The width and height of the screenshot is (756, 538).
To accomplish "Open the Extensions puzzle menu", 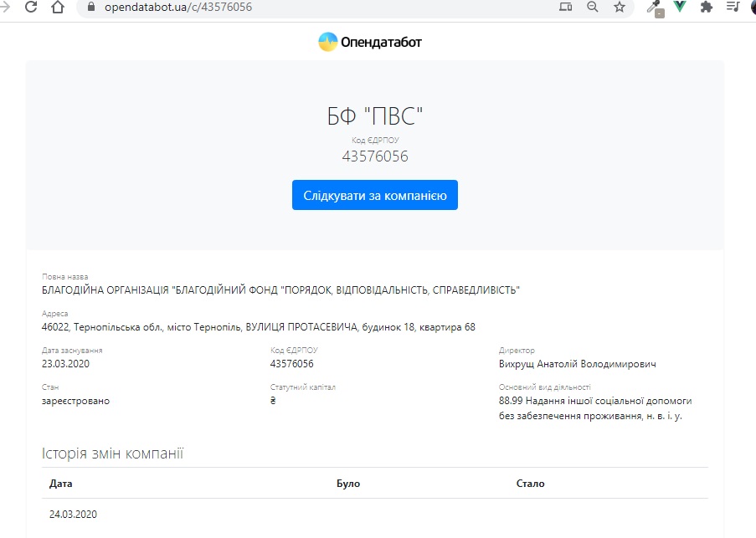I will pos(706,8).
